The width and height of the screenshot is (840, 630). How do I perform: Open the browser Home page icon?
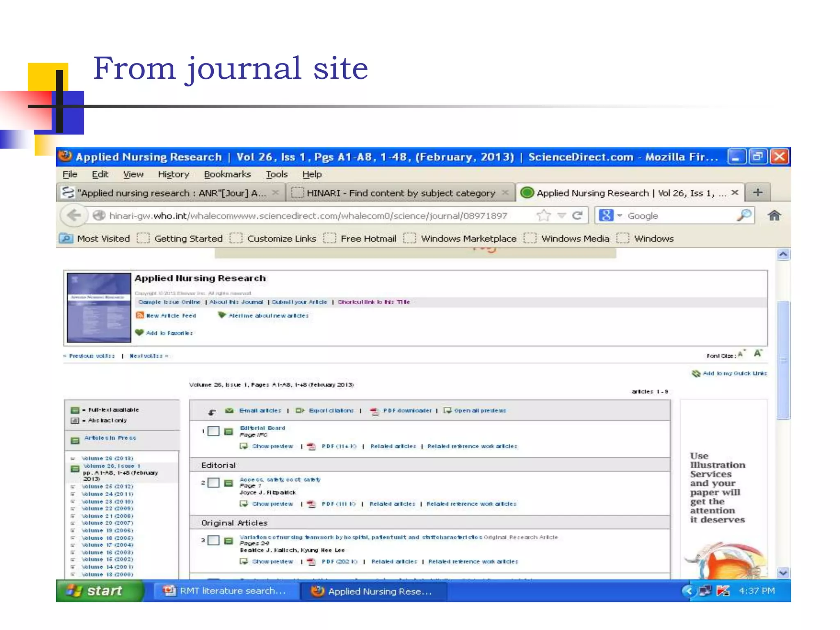(x=774, y=215)
